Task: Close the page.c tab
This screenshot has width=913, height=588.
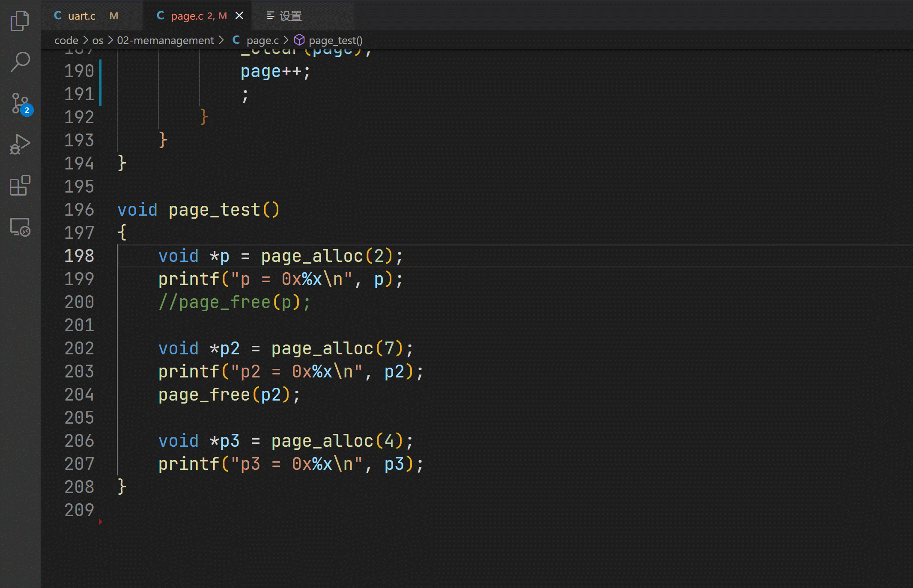Action: click(x=239, y=15)
